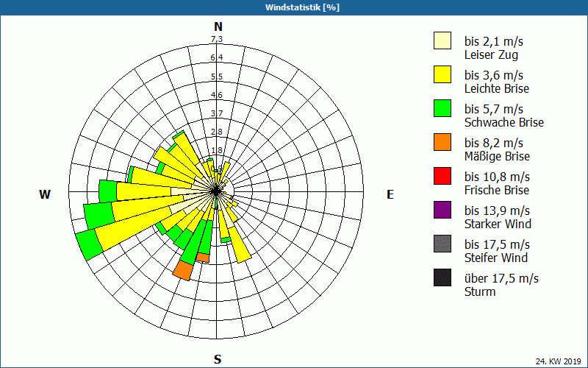Screen dimensions: 588x368
Task: Click the N compass label
Action: click(218, 26)
